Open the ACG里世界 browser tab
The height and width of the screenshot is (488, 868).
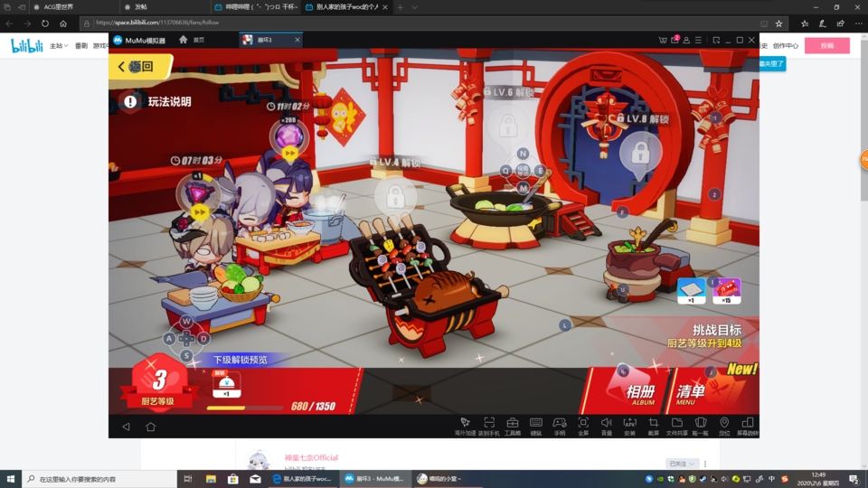59,7
